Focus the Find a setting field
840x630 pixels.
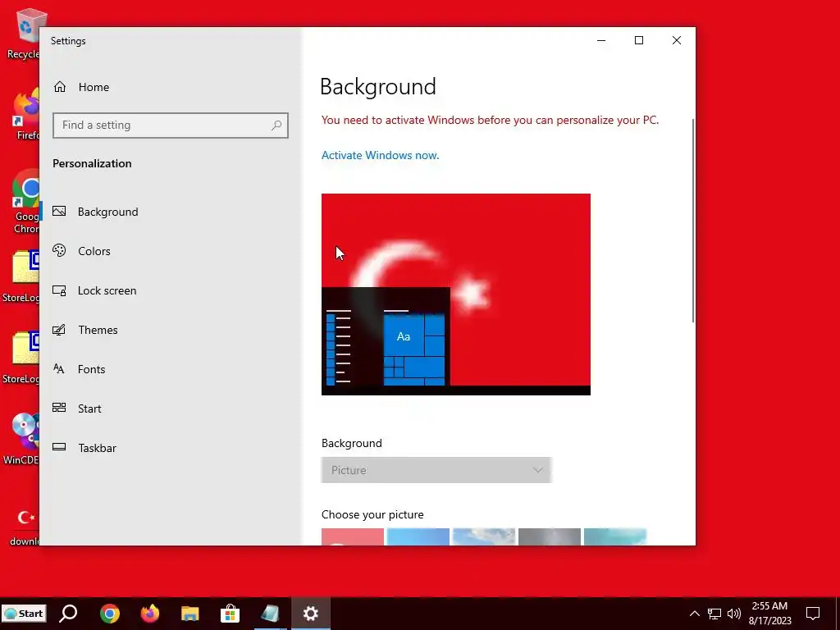click(171, 126)
